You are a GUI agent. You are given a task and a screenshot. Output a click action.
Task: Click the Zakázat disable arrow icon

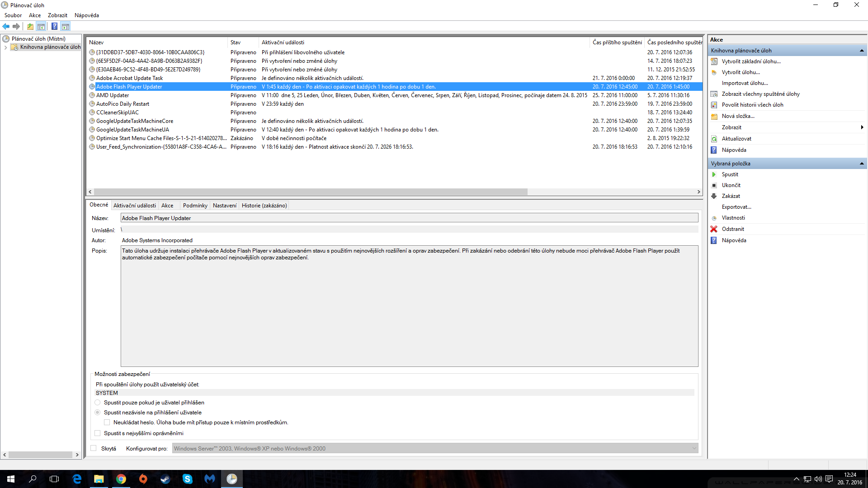click(x=714, y=196)
